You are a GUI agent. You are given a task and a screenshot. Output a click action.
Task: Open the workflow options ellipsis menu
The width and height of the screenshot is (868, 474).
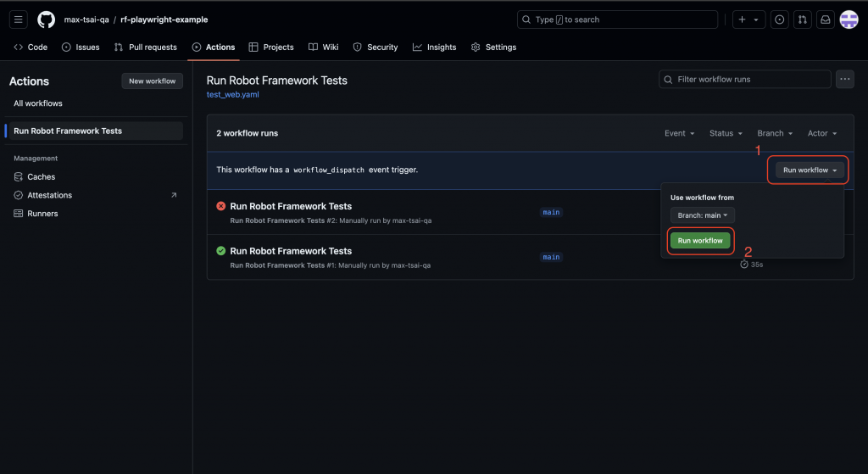pyautogui.click(x=845, y=79)
